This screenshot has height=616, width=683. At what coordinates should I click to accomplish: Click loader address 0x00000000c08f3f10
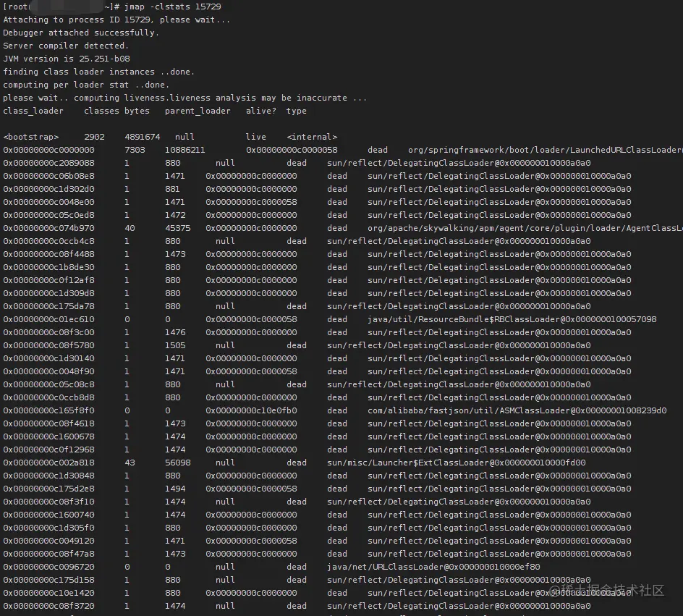(48, 502)
